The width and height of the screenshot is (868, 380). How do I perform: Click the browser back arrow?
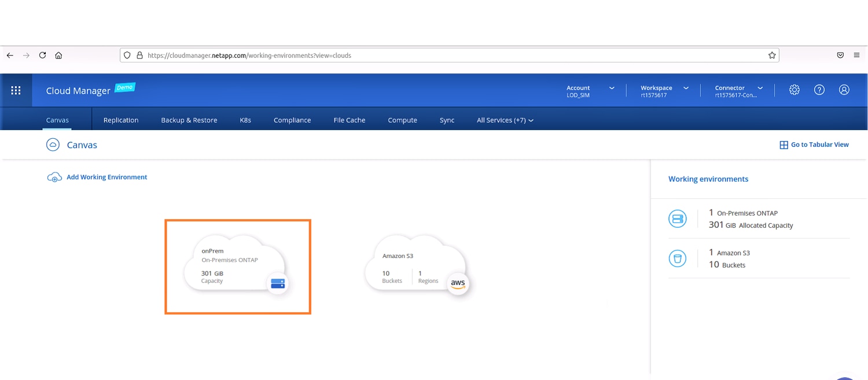tap(10, 56)
